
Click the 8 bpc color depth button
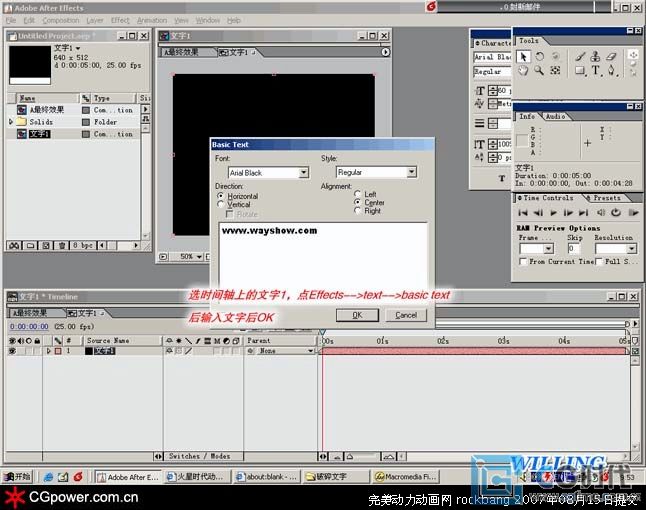(x=82, y=246)
